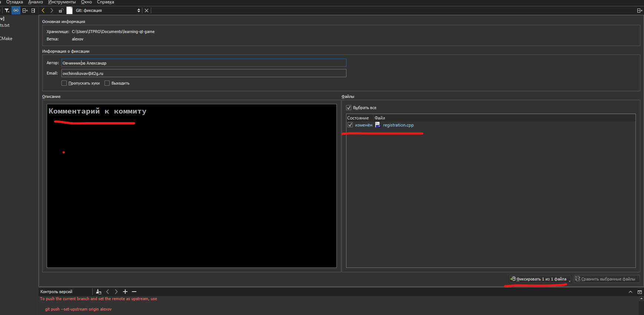The image size is (644, 315).
Task: Open the 'Окно' menu
Action: pos(86,2)
